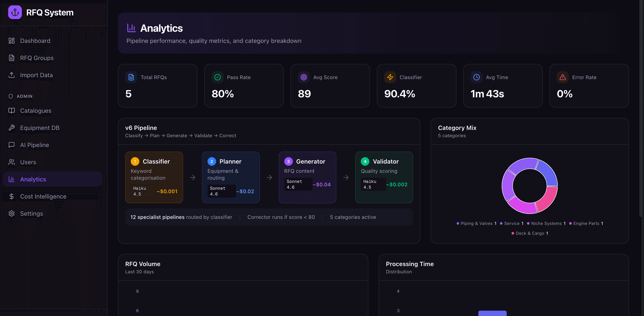This screenshot has height=316, width=644.
Task: Click the Equipment DB wrench icon
Action: click(12, 128)
